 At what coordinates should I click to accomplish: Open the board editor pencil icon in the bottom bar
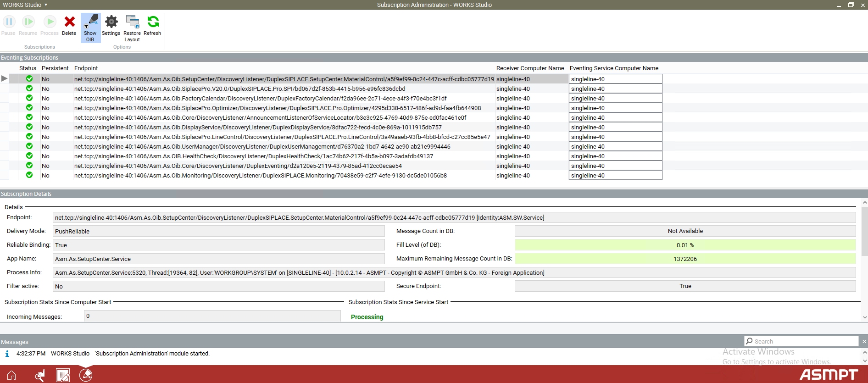[x=63, y=375]
